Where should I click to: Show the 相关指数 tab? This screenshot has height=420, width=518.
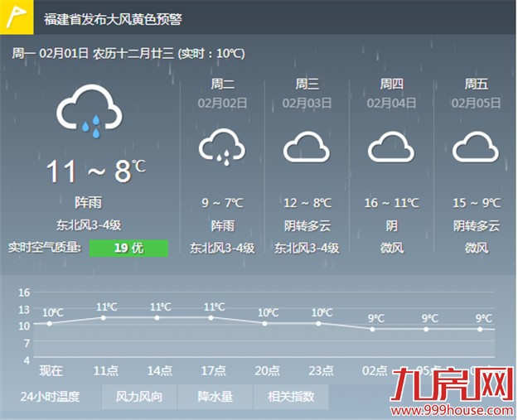[291, 397]
